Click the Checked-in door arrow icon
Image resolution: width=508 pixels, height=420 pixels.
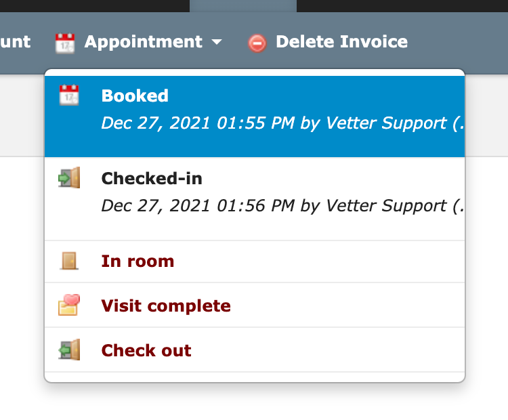(69, 177)
